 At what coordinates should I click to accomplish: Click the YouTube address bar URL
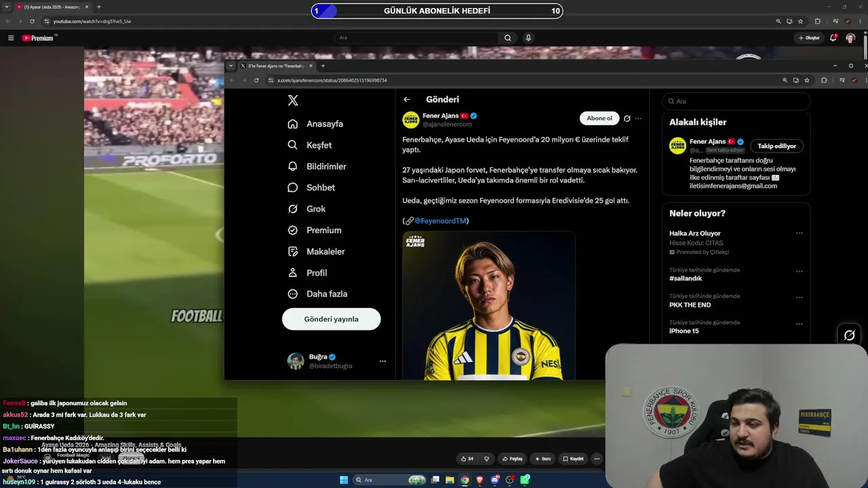[x=92, y=22]
